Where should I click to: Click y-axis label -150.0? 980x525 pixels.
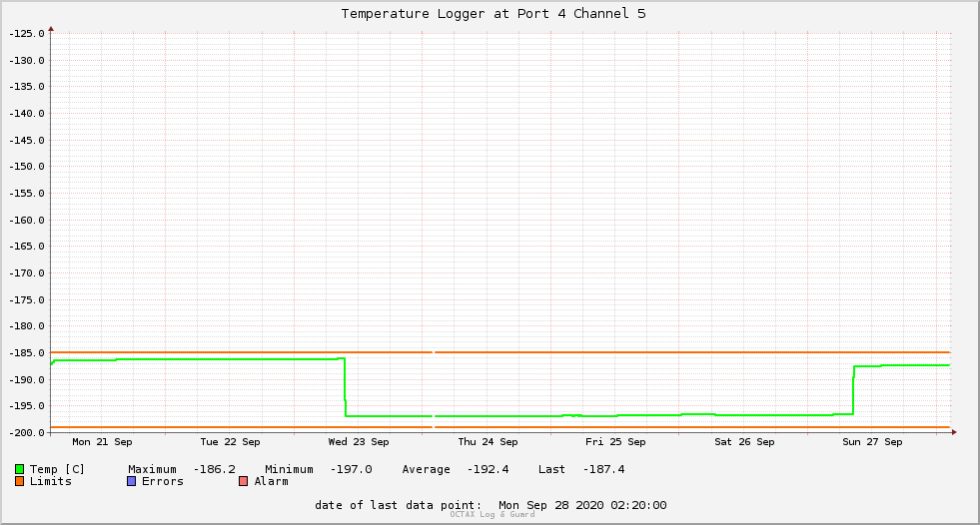[27, 167]
